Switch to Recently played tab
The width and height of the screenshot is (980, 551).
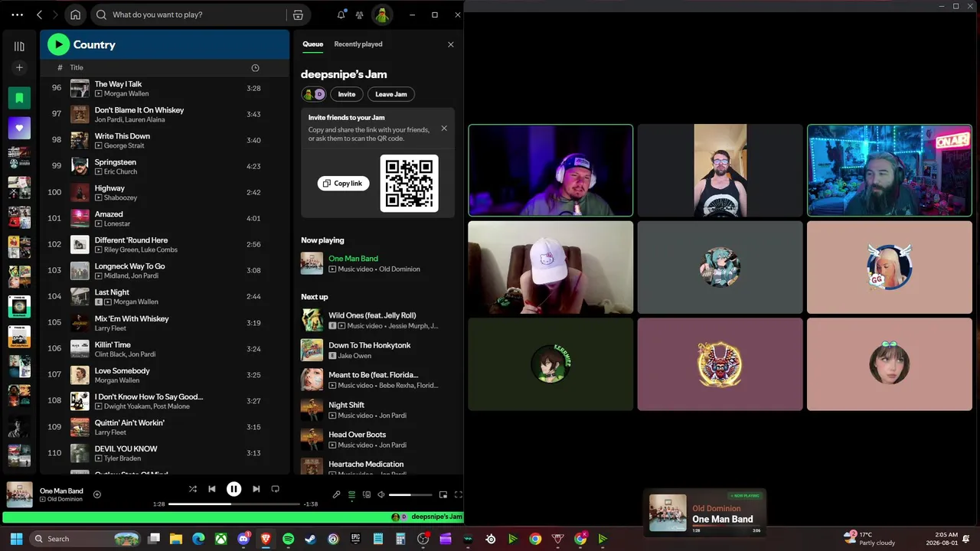pos(358,44)
